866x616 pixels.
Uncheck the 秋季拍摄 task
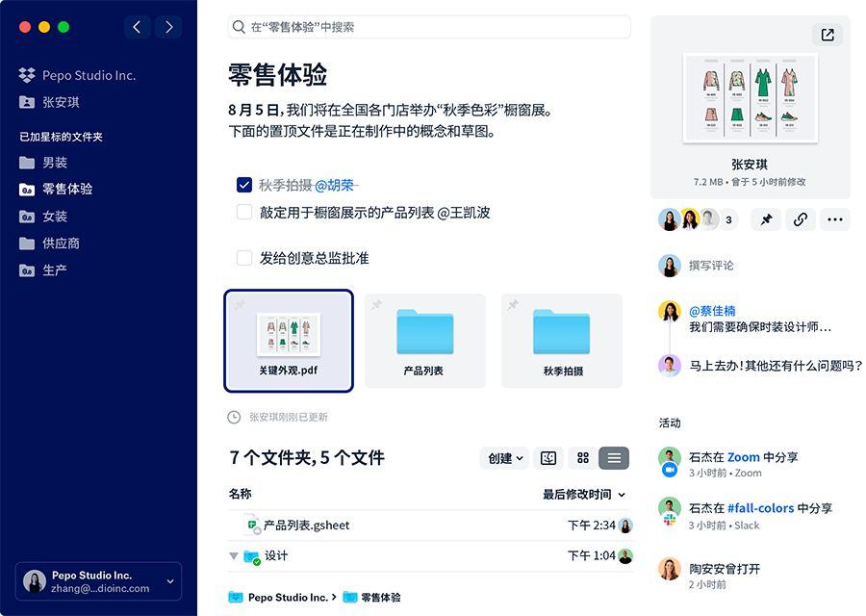click(243, 185)
